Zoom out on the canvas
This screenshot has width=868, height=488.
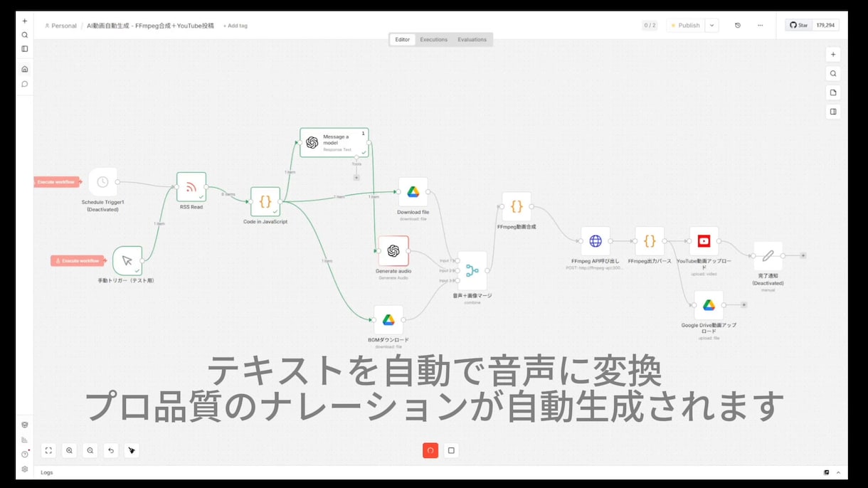coord(90,450)
